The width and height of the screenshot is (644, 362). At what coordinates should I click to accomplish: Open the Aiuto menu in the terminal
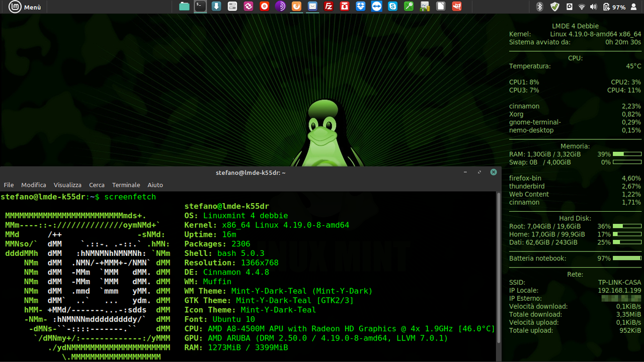(155, 185)
